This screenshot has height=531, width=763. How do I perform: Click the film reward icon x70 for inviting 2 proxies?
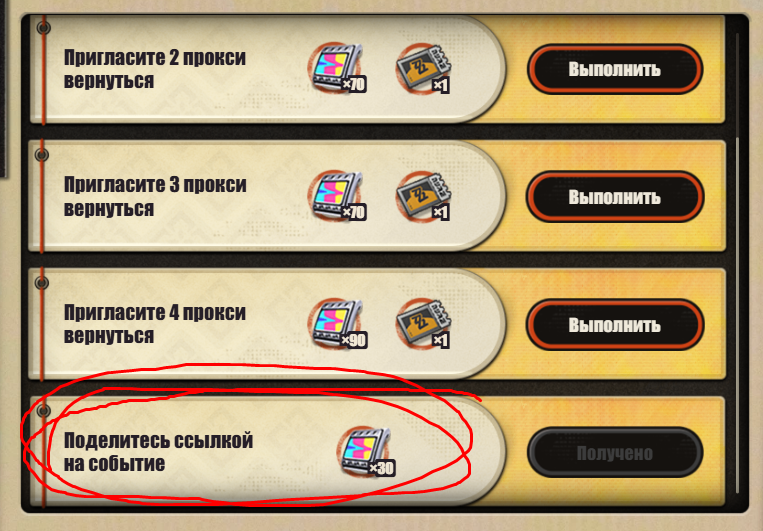point(336,68)
